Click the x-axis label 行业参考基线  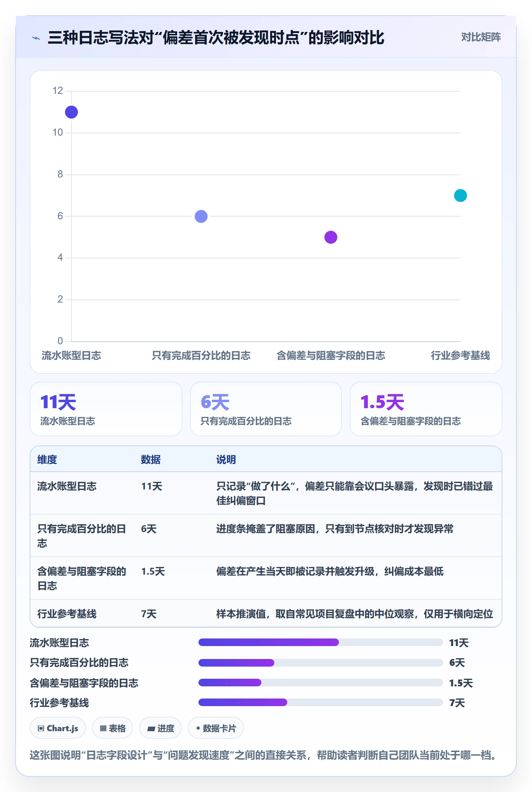pos(460,356)
